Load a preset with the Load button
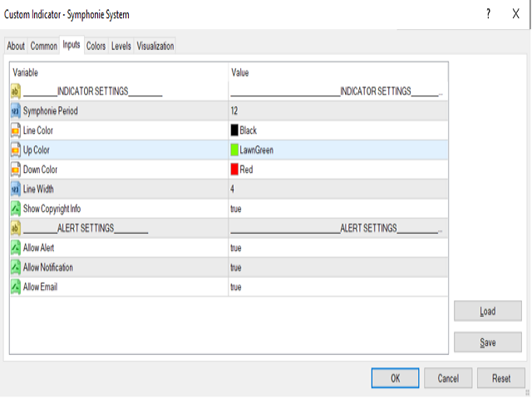Viewport: 532px width, 399px height. click(488, 311)
